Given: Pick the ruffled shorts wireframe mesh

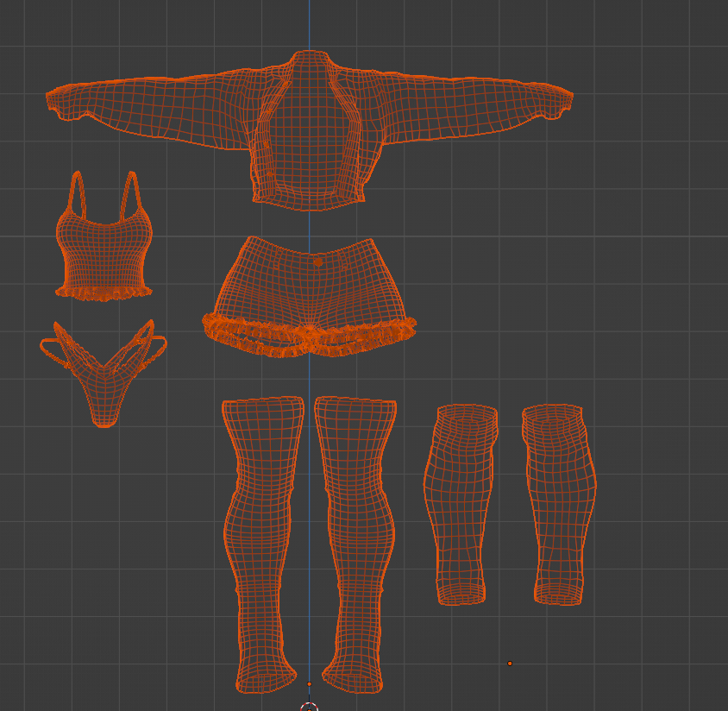Looking at the screenshot, I should [309, 297].
